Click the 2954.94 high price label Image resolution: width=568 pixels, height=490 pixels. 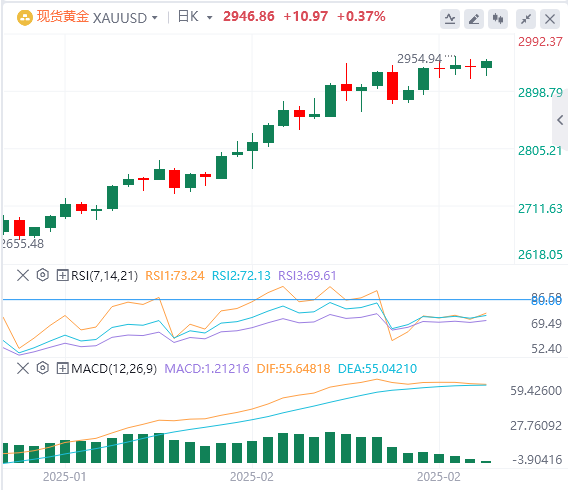pyautogui.click(x=419, y=59)
